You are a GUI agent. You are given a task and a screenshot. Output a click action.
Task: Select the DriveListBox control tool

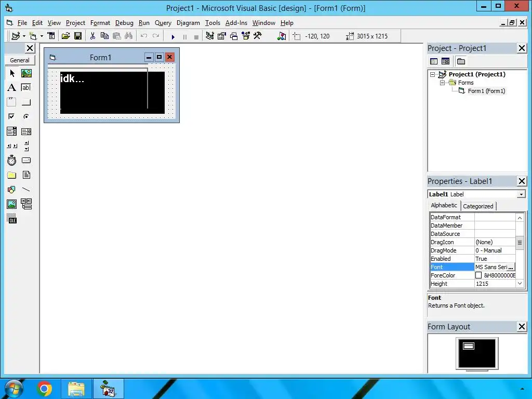(26, 160)
